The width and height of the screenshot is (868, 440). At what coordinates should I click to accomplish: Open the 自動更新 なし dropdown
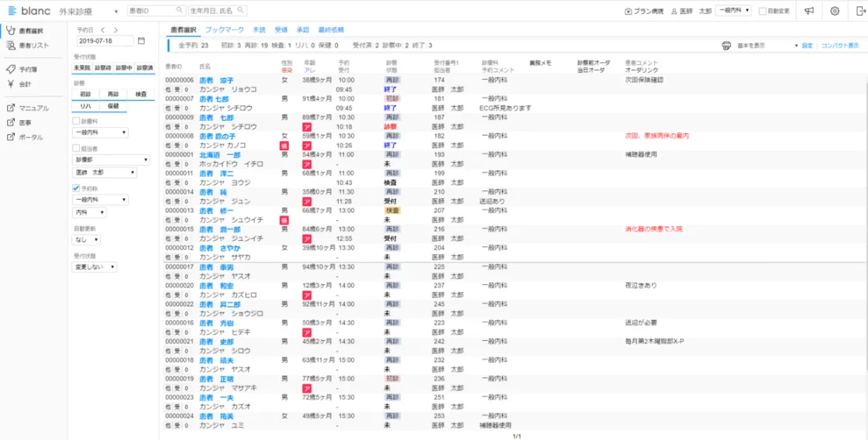click(x=86, y=240)
